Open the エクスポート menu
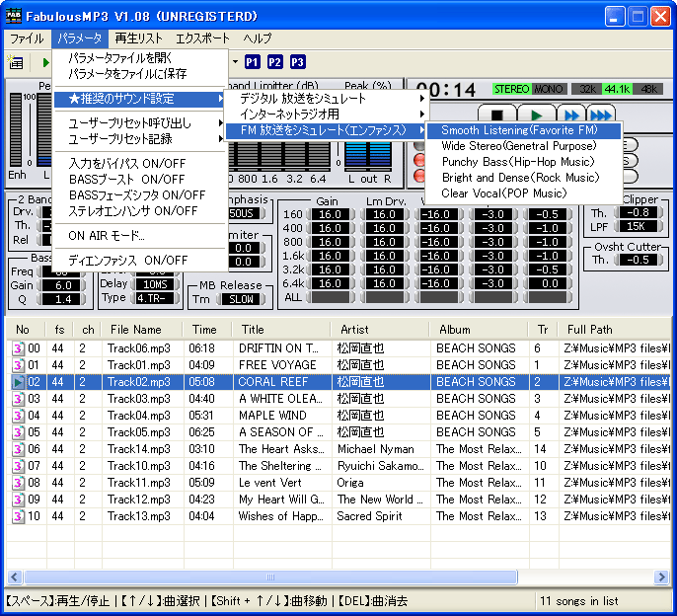The height and width of the screenshot is (616, 677). click(202, 38)
